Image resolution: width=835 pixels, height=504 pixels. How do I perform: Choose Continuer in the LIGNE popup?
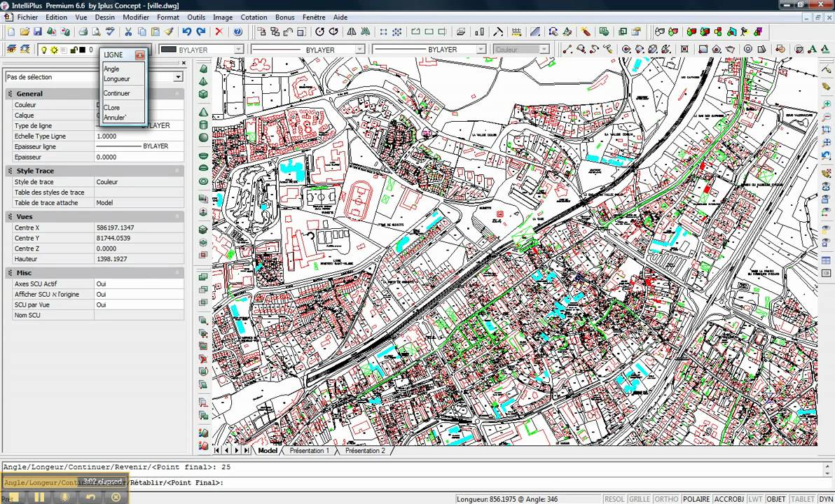coord(116,93)
